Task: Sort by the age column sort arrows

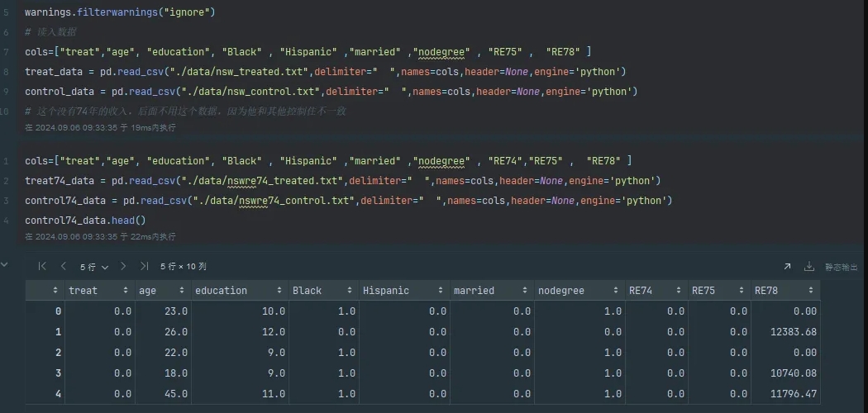Action: pos(182,290)
